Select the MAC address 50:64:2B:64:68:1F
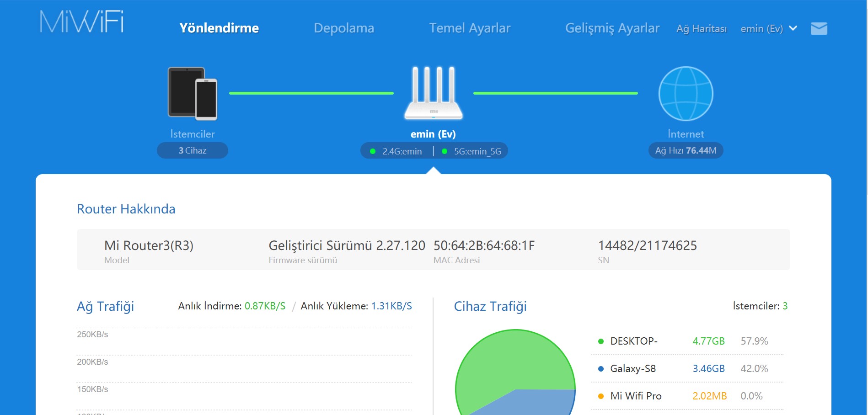 coord(484,245)
